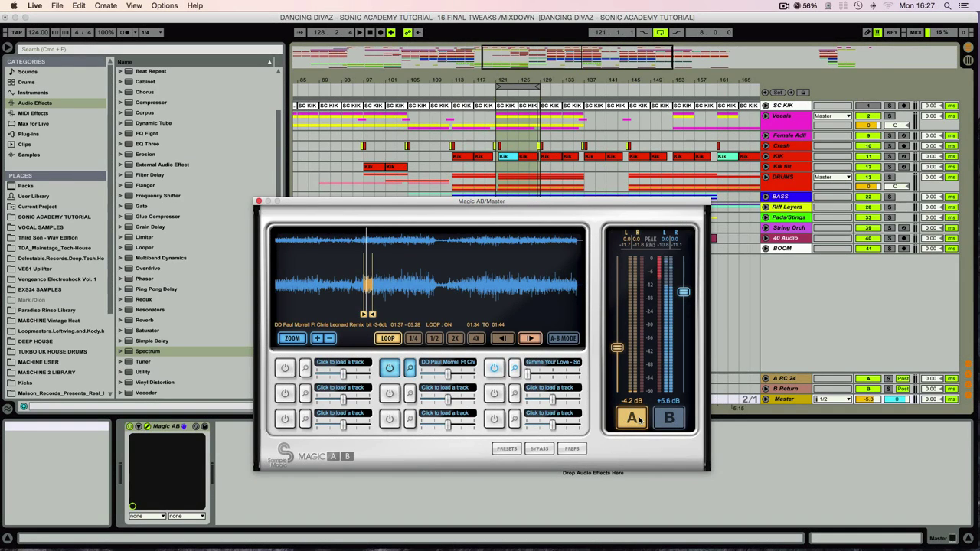Toggle the MIDI map mode button
The image size is (980, 551).
click(915, 32)
